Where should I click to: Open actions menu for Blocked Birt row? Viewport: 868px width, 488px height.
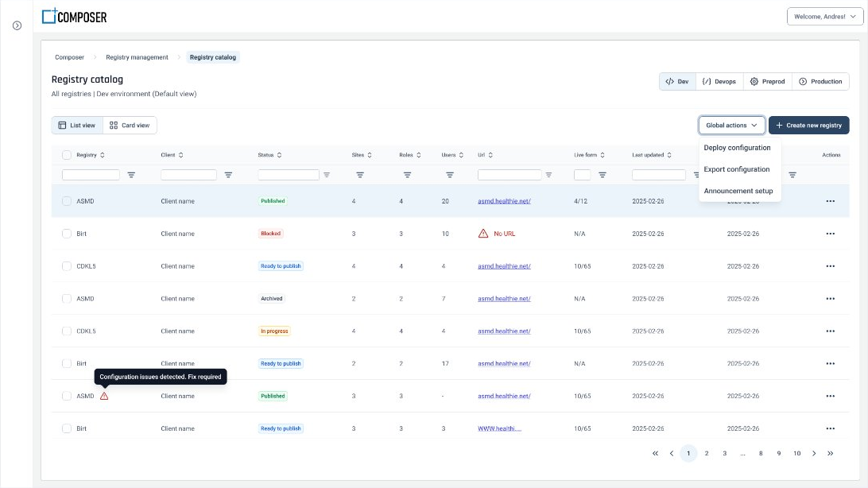click(831, 234)
